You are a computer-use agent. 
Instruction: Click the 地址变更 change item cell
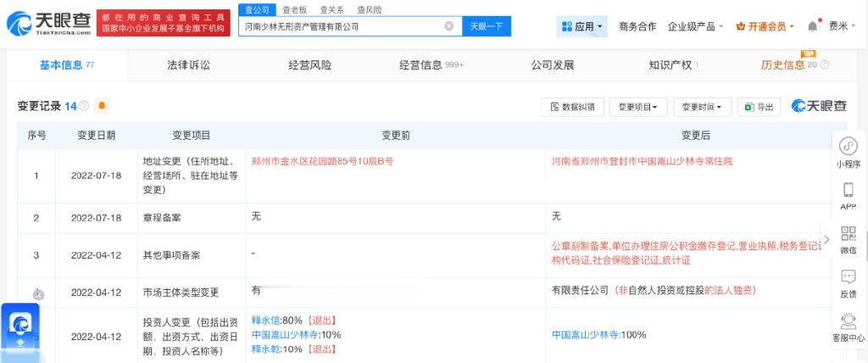tap(192, 176)
